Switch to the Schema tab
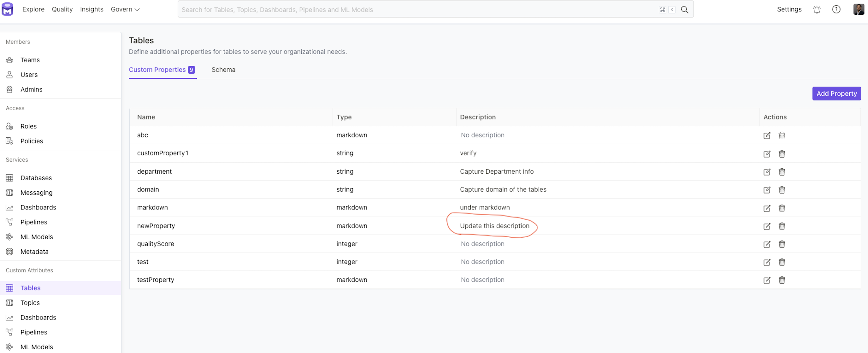Viewport: 868px width, 353px height. [x=223, y=70]
